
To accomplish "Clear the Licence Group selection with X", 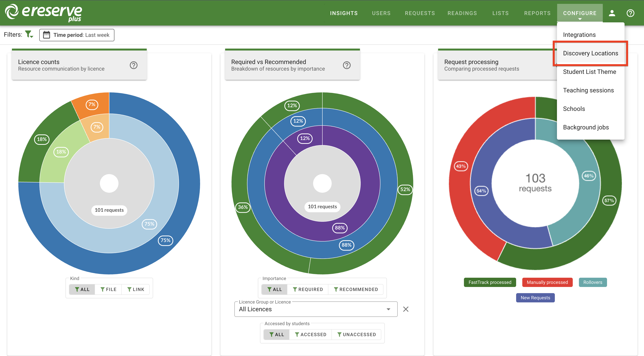I will (406, 309).
